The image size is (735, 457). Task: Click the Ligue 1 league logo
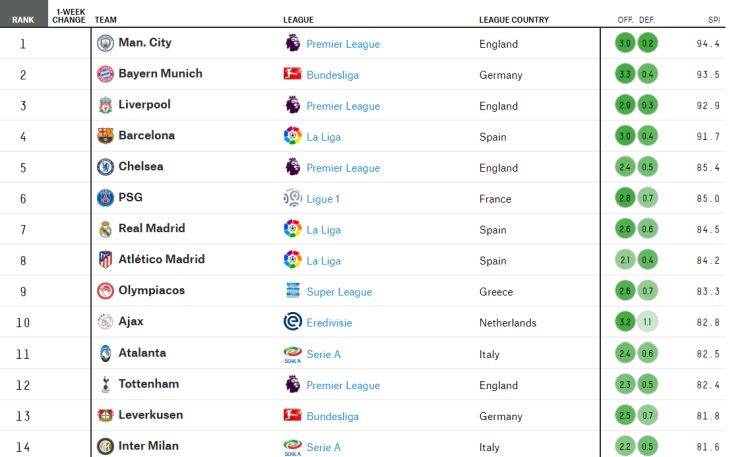[x=292, y=198]
